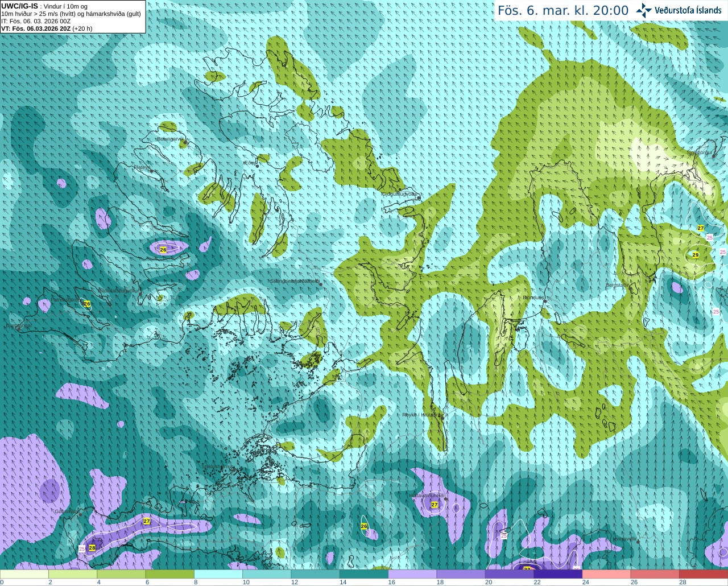Pick the 24–26 m/s light pink legend swatch
Viewport: 728px width, 586px height.
(607, 574)
